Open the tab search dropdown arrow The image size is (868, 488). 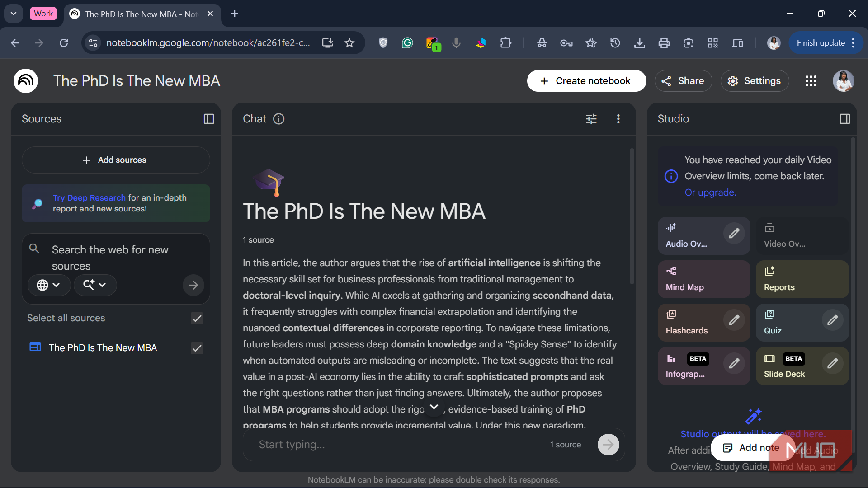tap(14, 14)
